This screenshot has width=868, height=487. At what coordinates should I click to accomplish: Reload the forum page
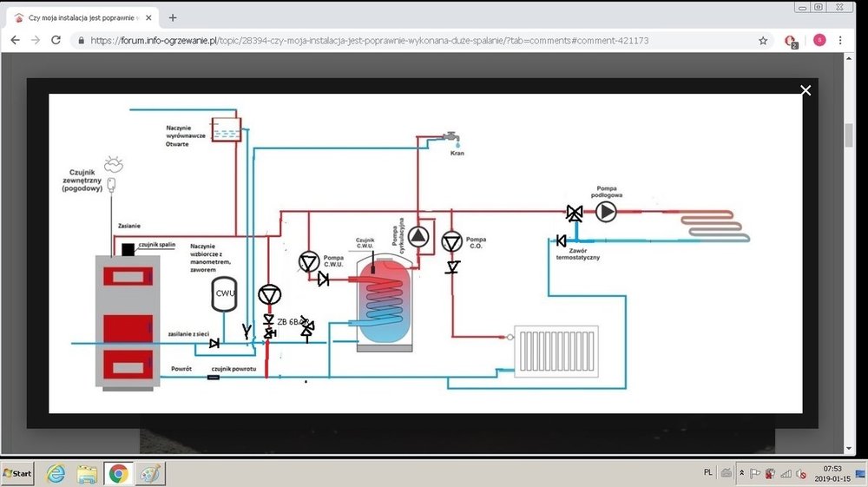tap(56, 40)
